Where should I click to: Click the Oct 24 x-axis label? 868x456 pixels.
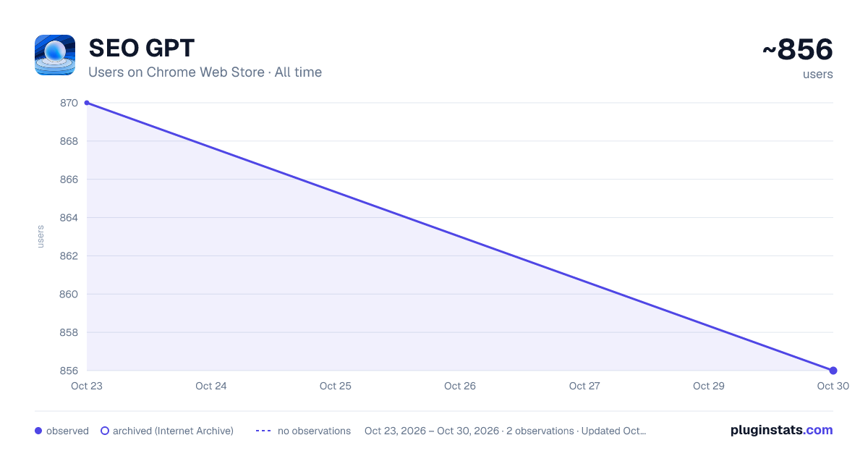[211, 386]
